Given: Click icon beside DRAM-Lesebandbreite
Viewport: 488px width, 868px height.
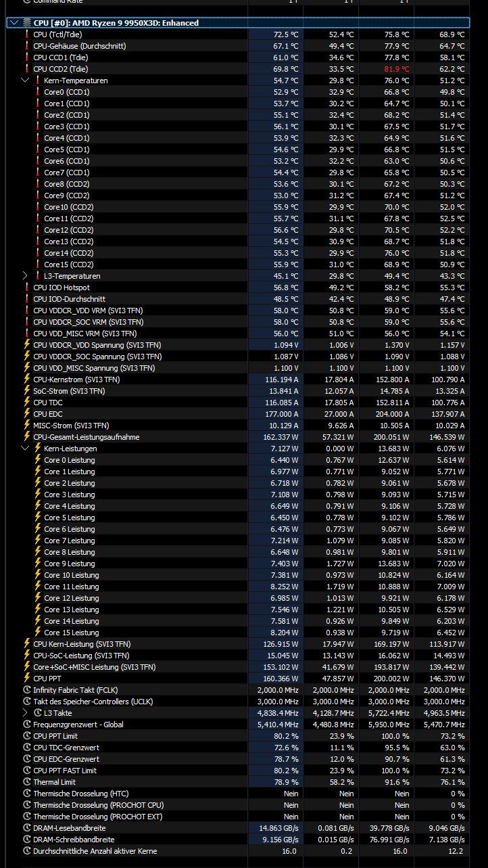Looking at the screenshot, I should [x=27, y=828].
